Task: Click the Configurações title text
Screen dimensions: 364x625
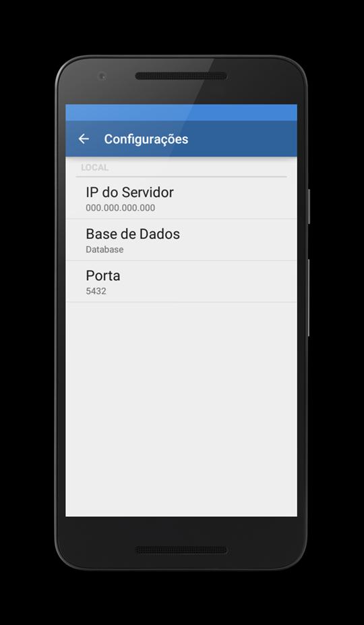Action: coord(146,139)
